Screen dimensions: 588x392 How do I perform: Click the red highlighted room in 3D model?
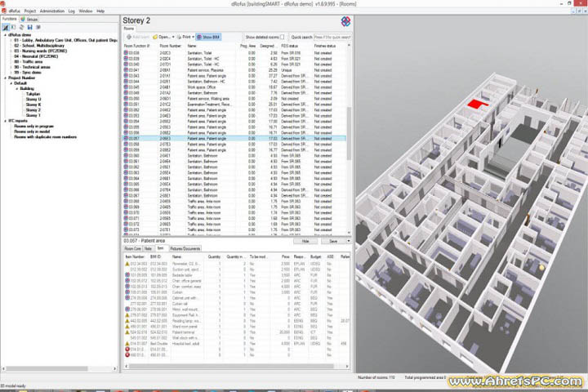(477, 104)
